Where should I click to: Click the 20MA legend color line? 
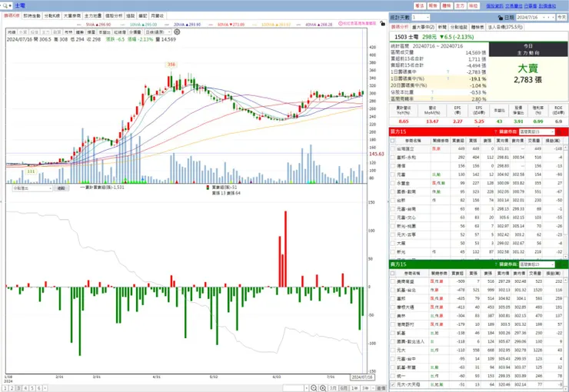coord(167,25)
